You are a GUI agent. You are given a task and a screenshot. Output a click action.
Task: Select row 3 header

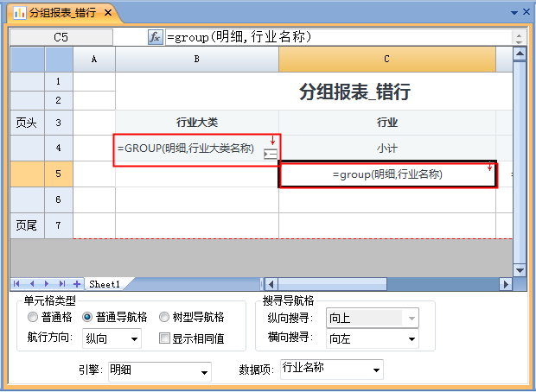(59, 123)
